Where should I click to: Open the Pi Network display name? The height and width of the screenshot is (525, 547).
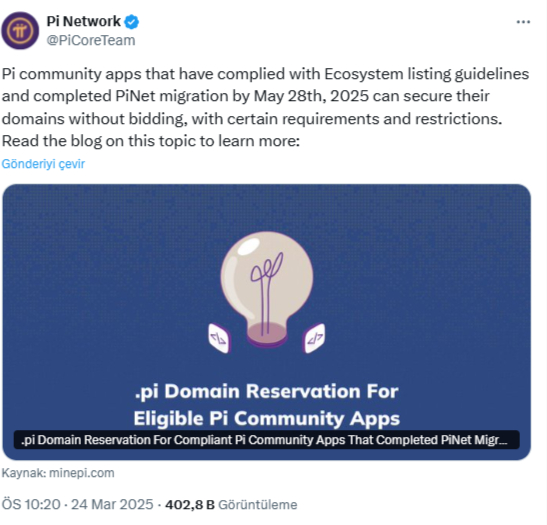83,22
